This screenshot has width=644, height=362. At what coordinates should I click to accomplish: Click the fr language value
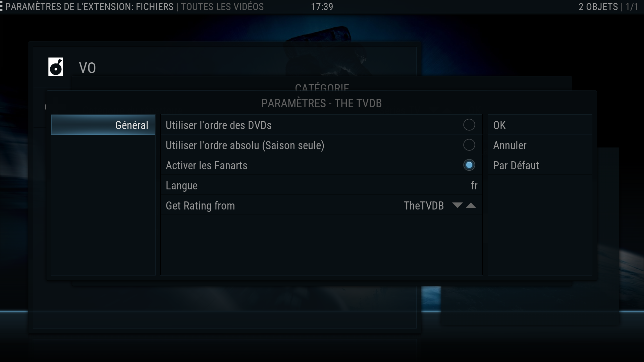pos(474,185)
